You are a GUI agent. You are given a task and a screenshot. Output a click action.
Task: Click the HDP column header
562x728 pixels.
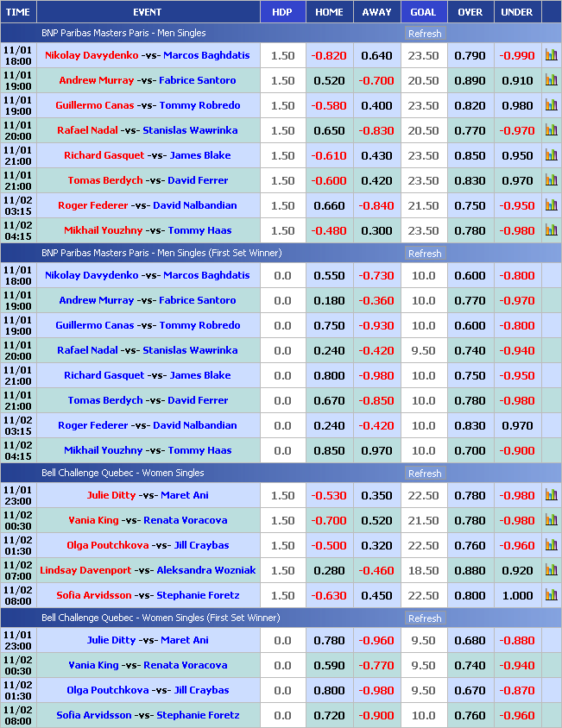pyautogui.click(x=282, y=12)
